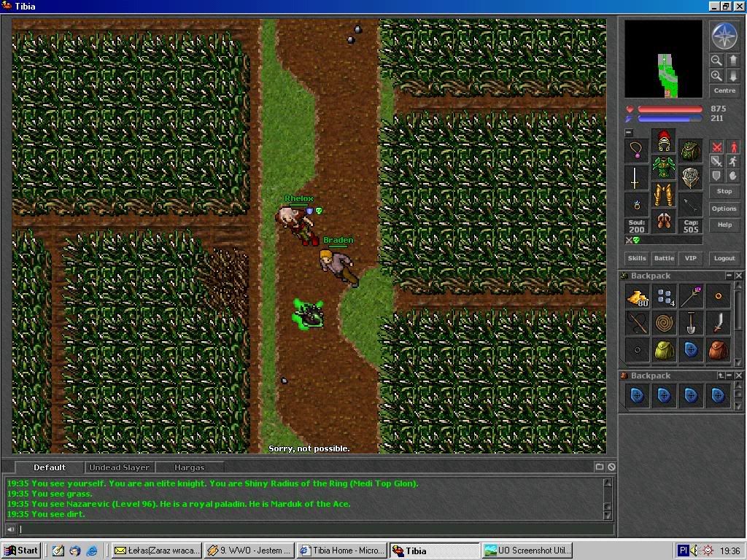Select the golden legs slot

click(x=664, y=195)
